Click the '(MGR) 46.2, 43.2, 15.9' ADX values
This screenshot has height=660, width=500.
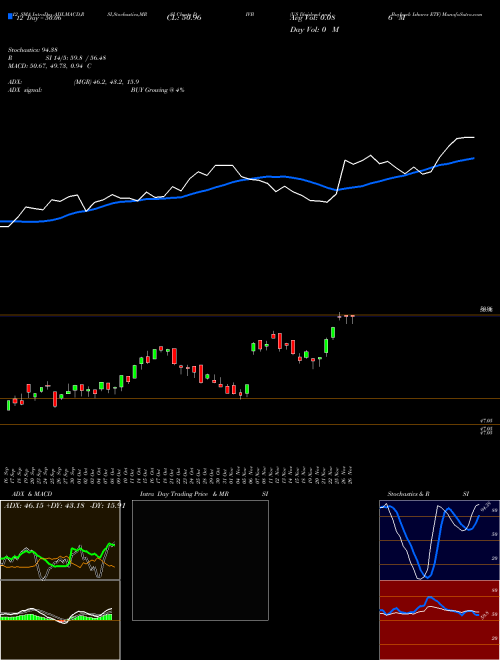[x=106, y=82]
